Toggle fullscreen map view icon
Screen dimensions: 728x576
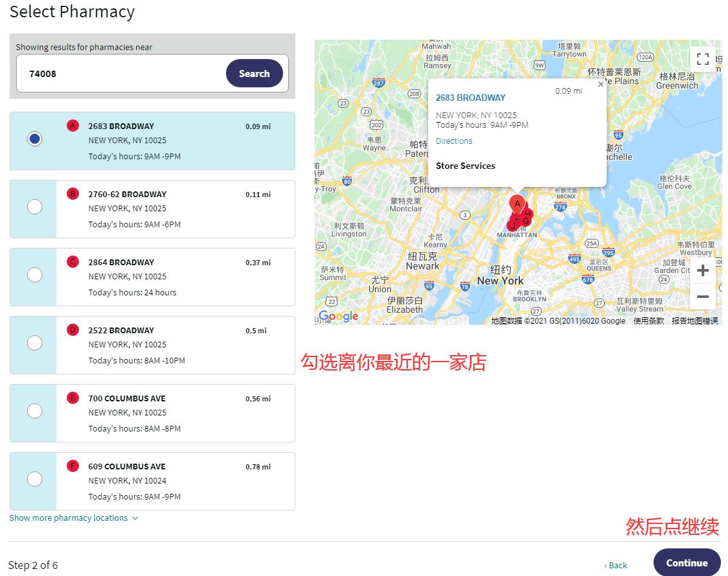(x=702, y=59)
